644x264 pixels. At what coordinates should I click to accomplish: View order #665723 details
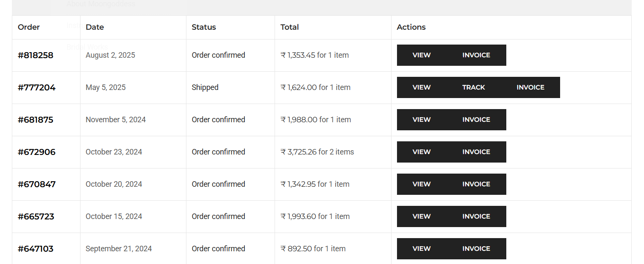point(422,216)
